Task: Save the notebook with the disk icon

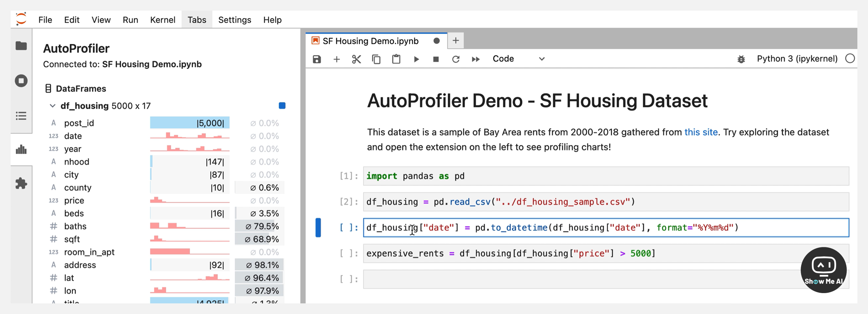Action: click(x=317, y=59)
